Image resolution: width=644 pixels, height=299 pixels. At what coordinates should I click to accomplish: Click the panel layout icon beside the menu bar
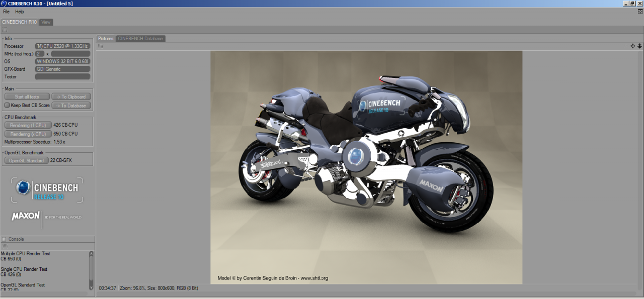pyautogui.click(x=640, y=12)
